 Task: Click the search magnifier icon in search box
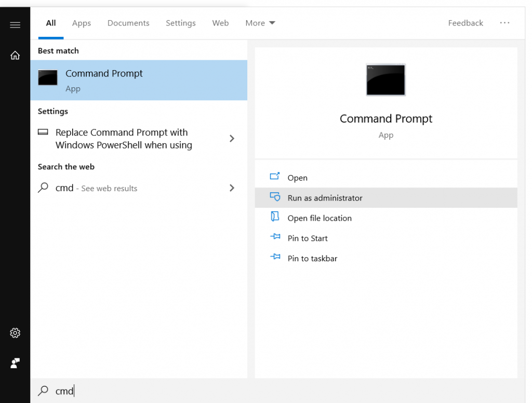pos(43,391)
